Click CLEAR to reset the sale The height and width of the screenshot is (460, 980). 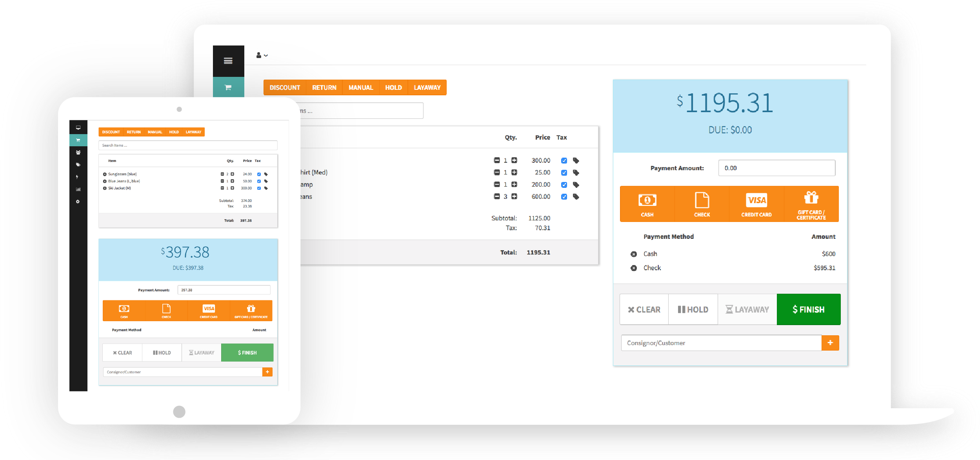[644, 309]
